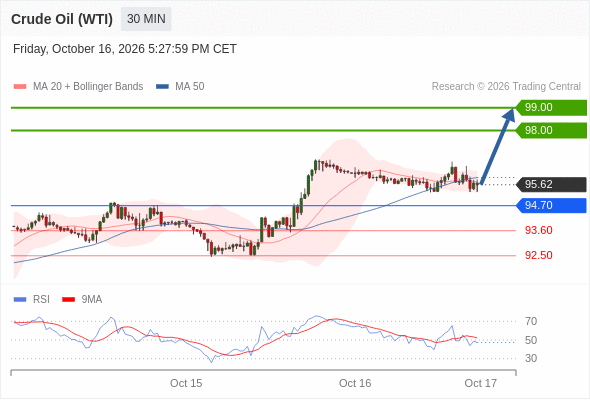Click the RSI 70 level label

tap(531, 321)
